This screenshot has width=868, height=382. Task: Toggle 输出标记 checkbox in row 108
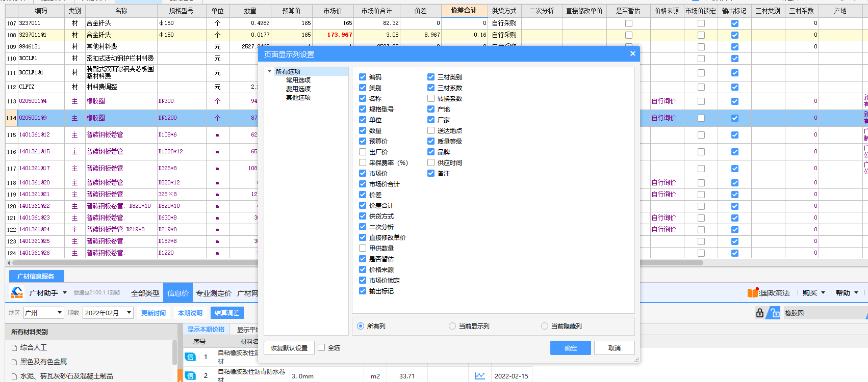[x=735, y=35]
